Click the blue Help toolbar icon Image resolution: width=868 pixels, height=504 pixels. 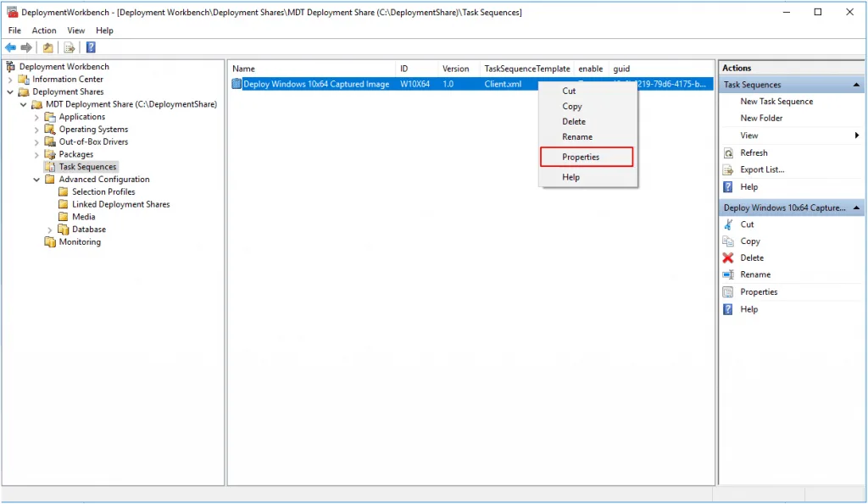91,47
